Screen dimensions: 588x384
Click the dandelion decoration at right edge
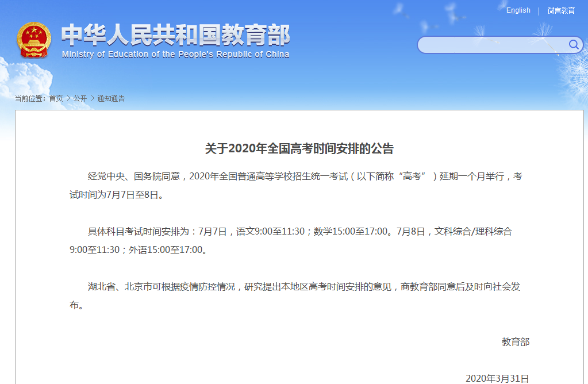click(572, 75)
